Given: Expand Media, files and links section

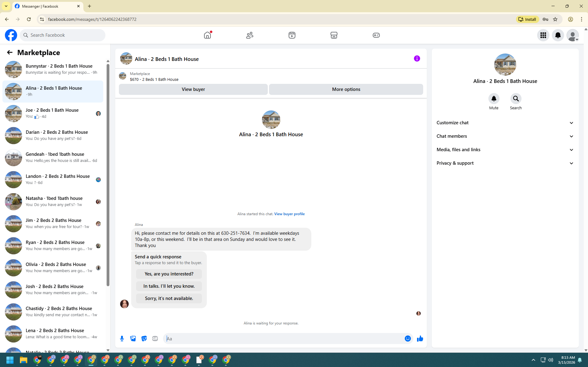Looking at the screenshot, I should pyautogui.click(x=505, y=150).
